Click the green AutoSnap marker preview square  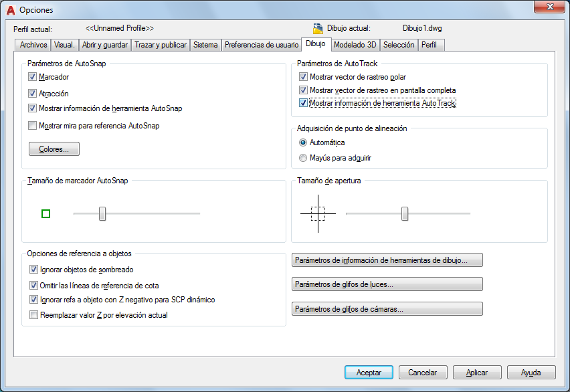[45, 214]
